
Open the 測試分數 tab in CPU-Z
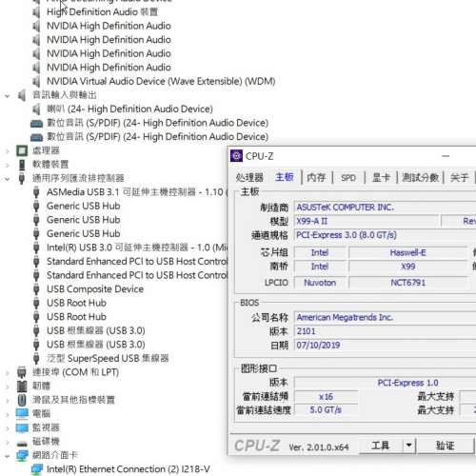pos(420,177)
